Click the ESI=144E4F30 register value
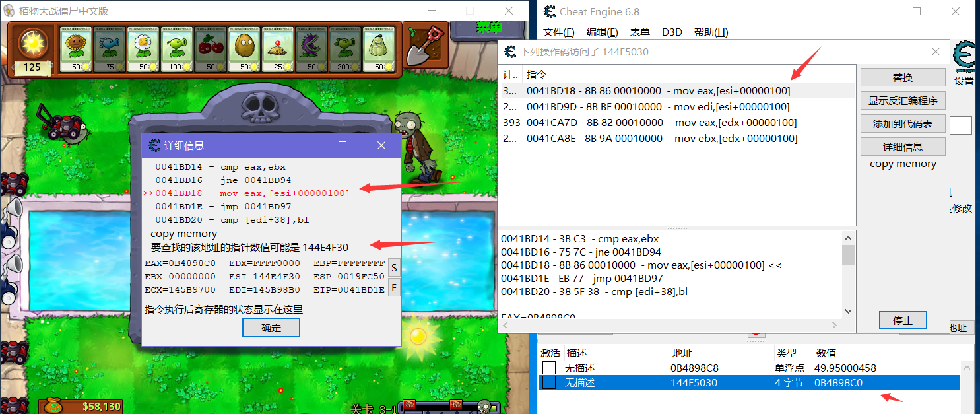 click(264, 277)
